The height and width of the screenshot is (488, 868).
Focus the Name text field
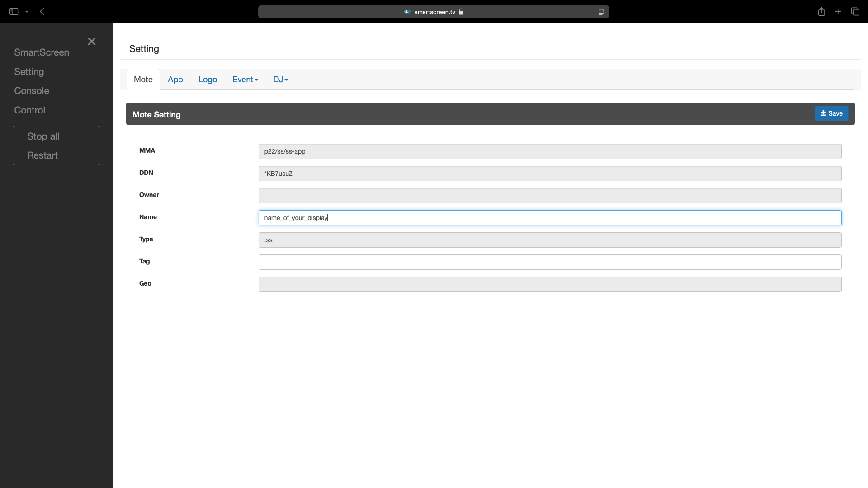click(550, 218)
